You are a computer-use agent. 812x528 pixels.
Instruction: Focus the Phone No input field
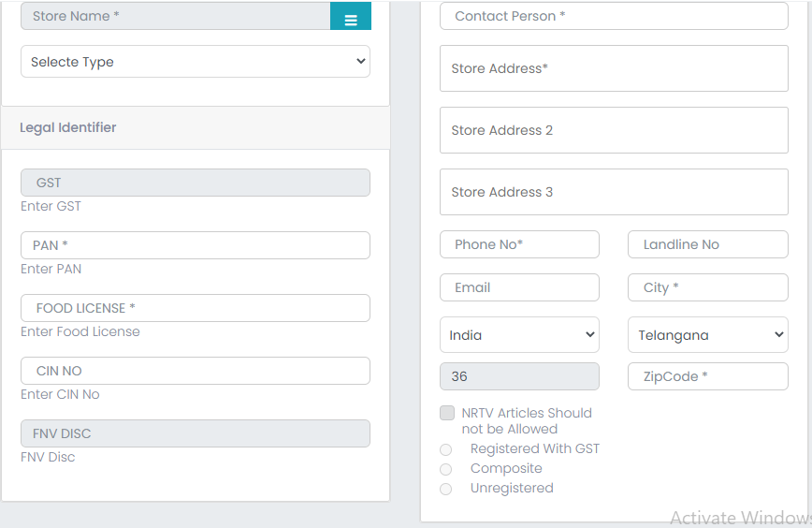519,244
